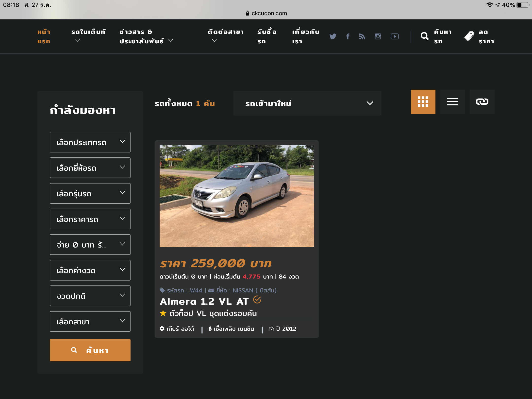Image resolution: width=532 pixels, height=399 pixels.
Task: Click the location arrow status icon
Action: click(x=498, y=5)
